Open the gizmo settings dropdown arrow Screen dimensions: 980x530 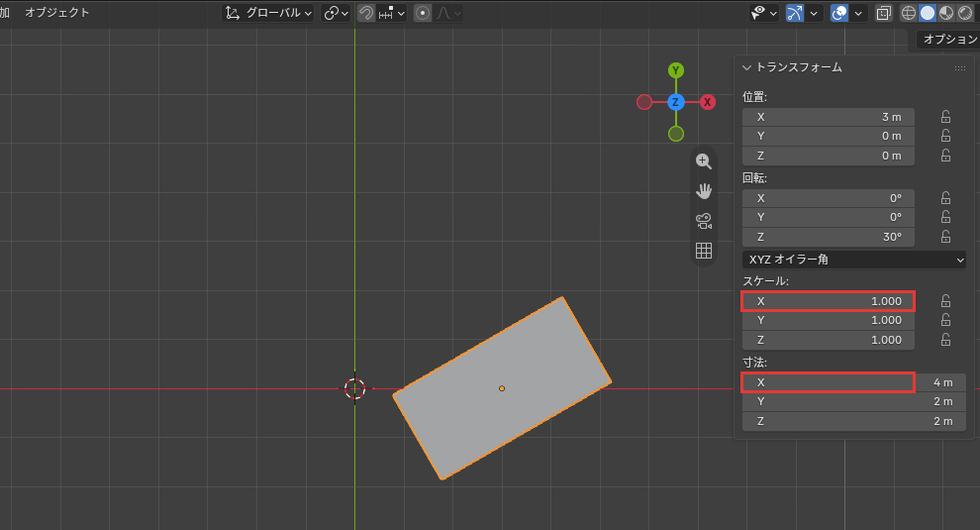coord(813,13)
